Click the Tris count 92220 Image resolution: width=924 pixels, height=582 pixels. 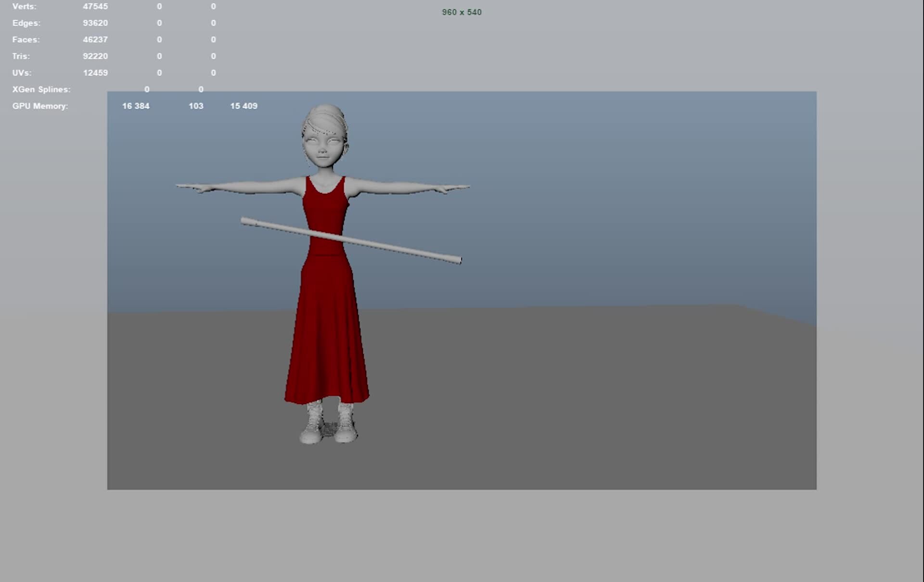click(95, 56)
